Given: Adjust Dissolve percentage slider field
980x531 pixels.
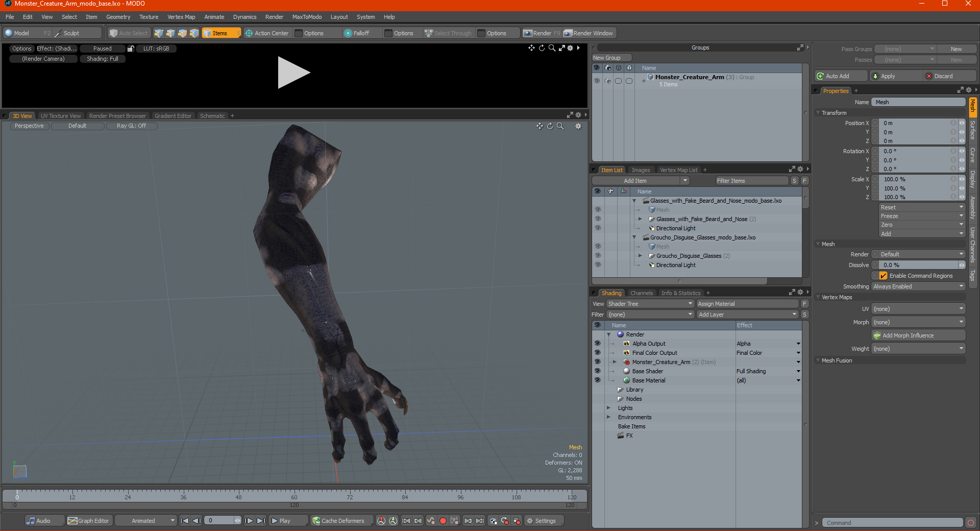Looking at the screenshot, I should (x=918, y=265).
